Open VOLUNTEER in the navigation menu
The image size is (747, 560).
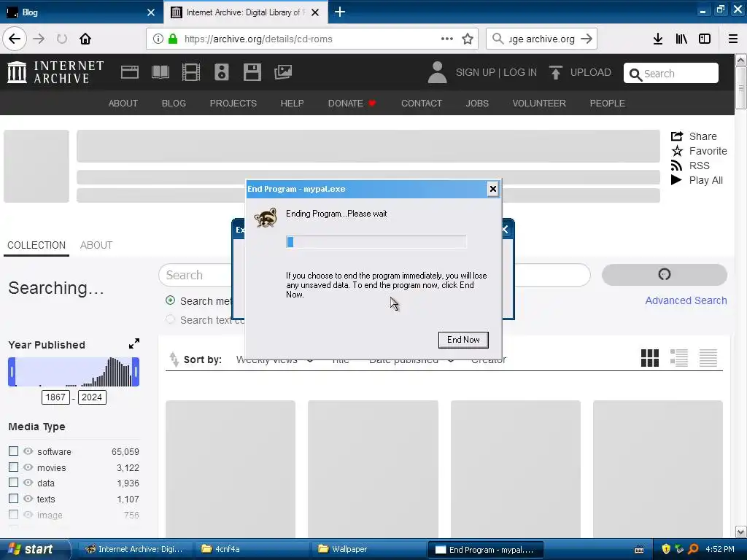click(x=539, y=104)
